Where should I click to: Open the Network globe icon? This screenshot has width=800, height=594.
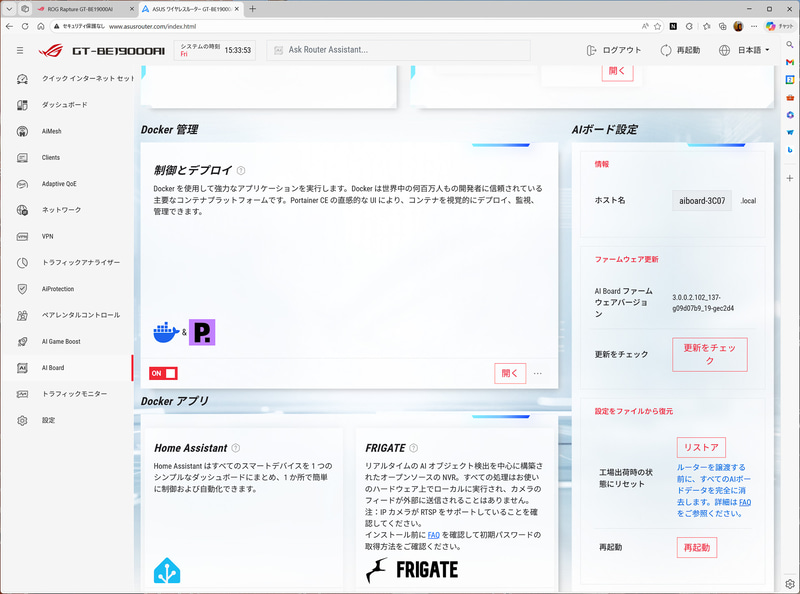(x=22, y=210)
